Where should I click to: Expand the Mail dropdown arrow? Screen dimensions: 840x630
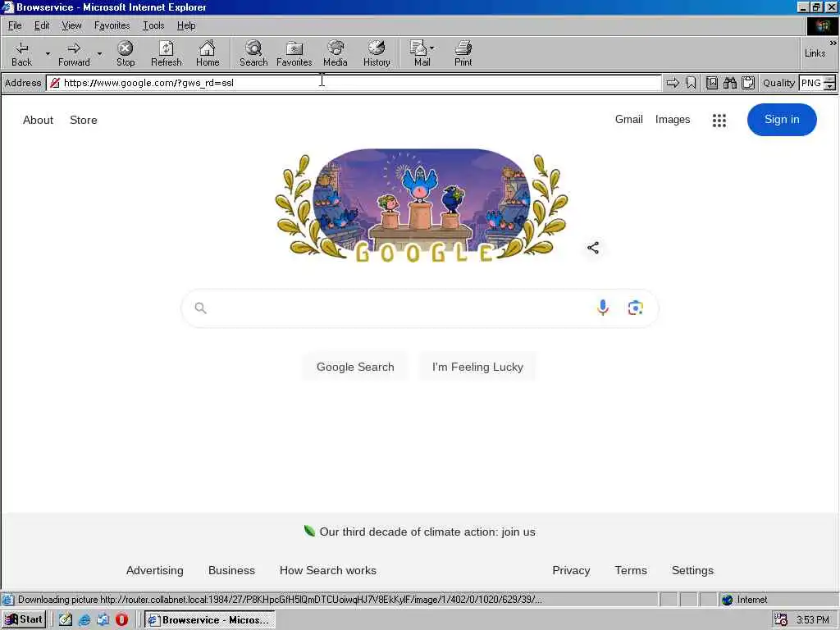click(432, 48)
